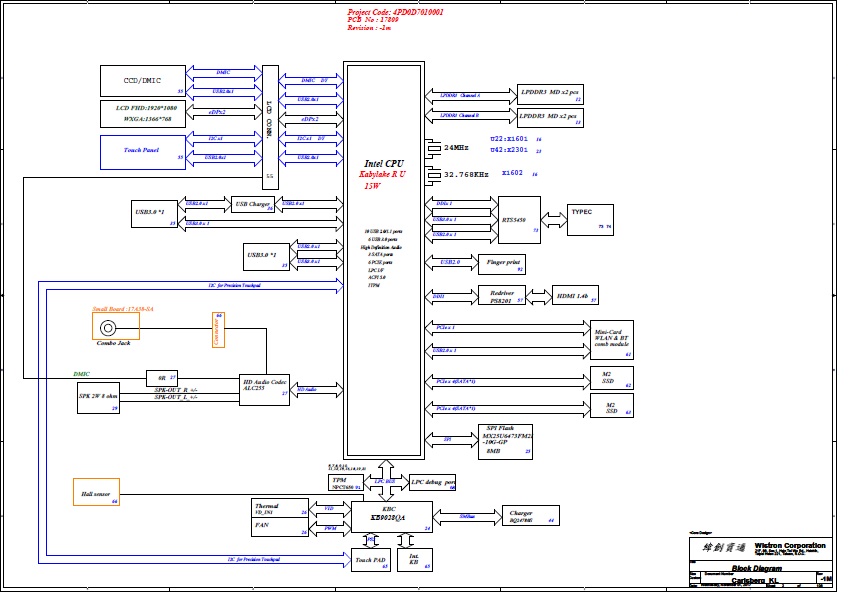Select the SPK-OUT_L +/- line label
851x601 pixels.
(176, 397)
